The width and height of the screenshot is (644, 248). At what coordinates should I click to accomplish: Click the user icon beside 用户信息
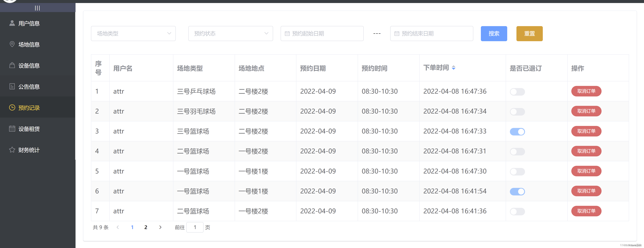click(x=12, y=23)
